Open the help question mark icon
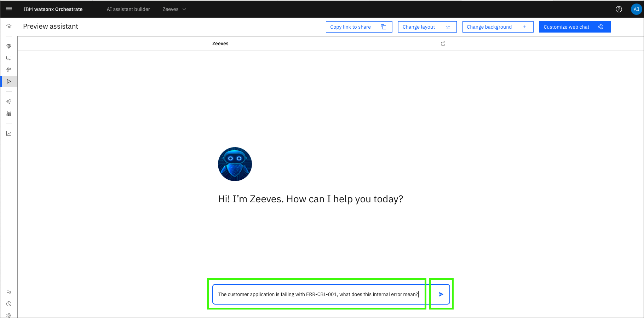This screenshot has height=318, width=644. point(619,9)
